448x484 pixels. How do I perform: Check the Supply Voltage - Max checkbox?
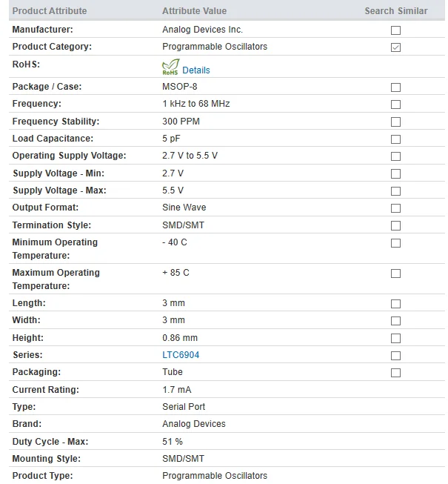point(395,191)
